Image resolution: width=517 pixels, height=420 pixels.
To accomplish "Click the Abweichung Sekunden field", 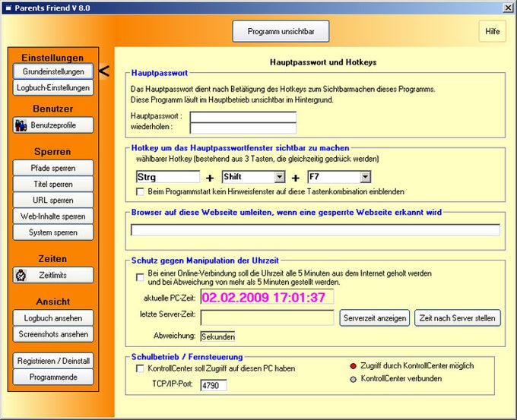I will click(217, 336).
